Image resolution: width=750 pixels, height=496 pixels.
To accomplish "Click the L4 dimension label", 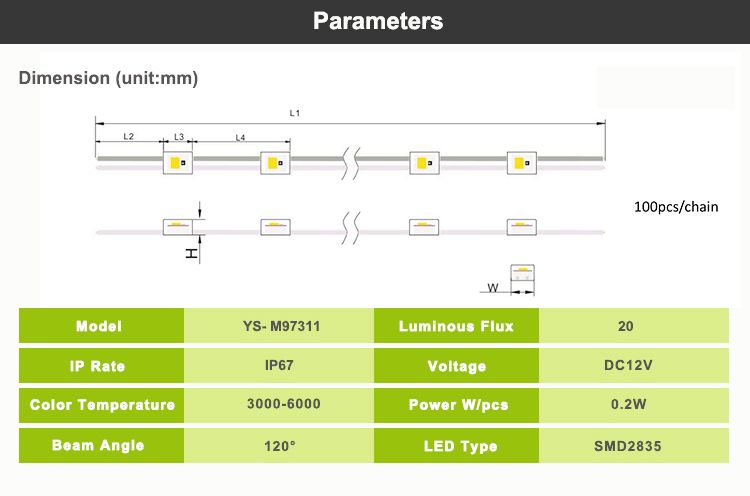I will tap(240, 138).
